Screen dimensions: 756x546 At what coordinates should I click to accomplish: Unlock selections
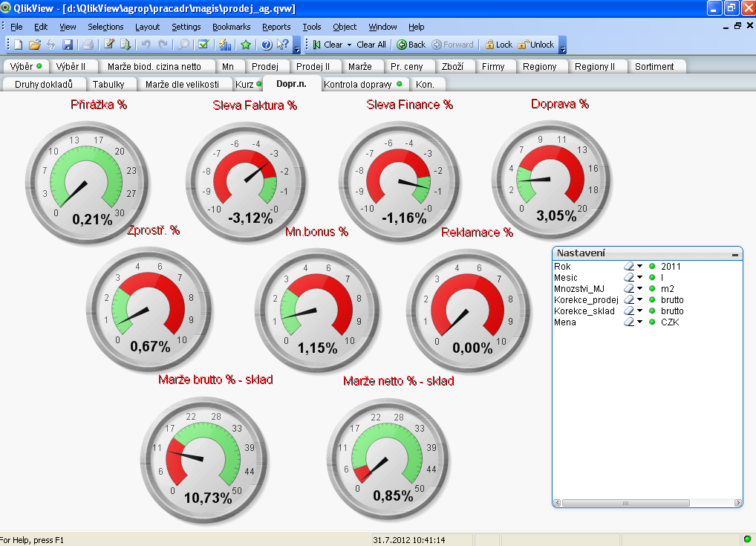tap(536, 45)
